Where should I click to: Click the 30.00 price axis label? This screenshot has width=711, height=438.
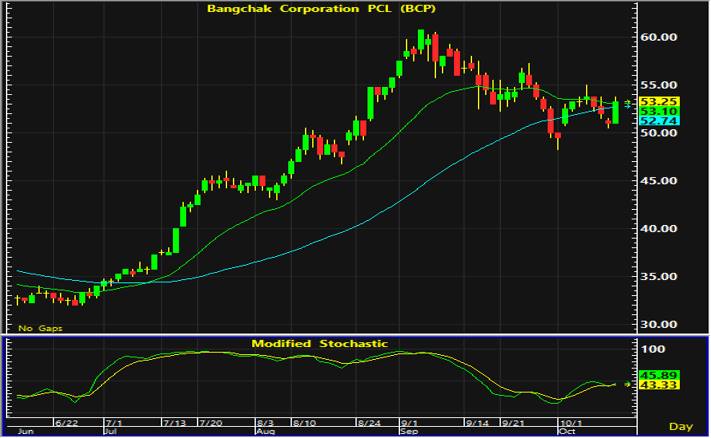coord(658,325)
